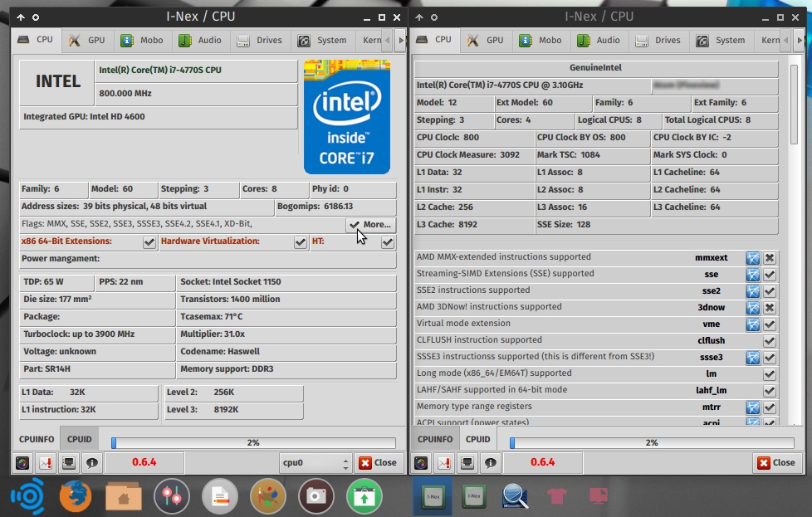The width and height of the screenshot is (812, 517).
Task: Click the More... flags button
Action: point(370,225)
